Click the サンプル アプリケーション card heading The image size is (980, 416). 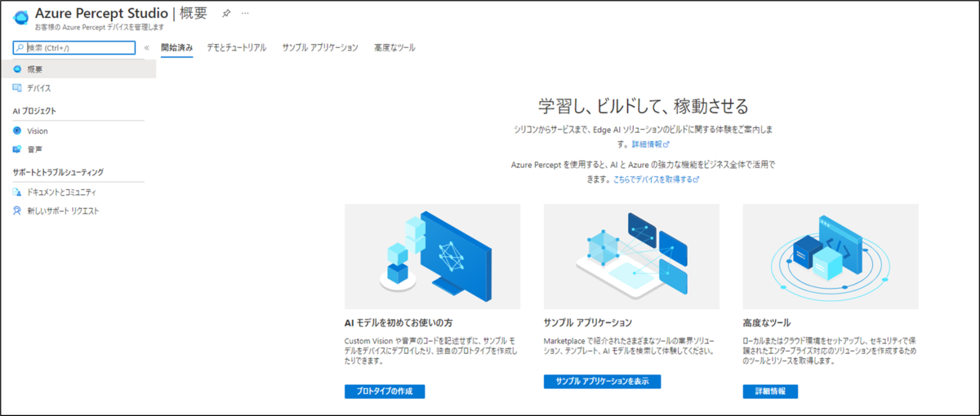[x=588, y=322]
